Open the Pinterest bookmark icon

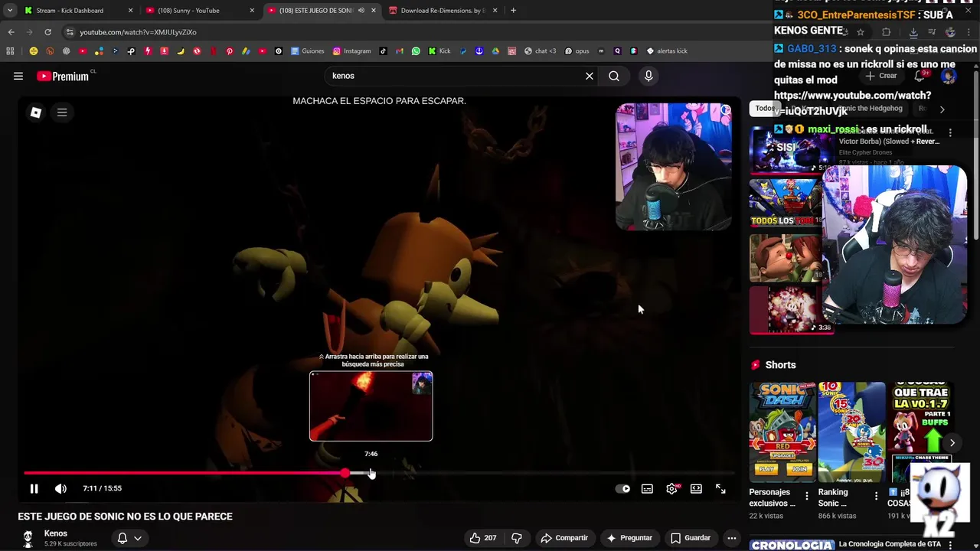point(230,51)
